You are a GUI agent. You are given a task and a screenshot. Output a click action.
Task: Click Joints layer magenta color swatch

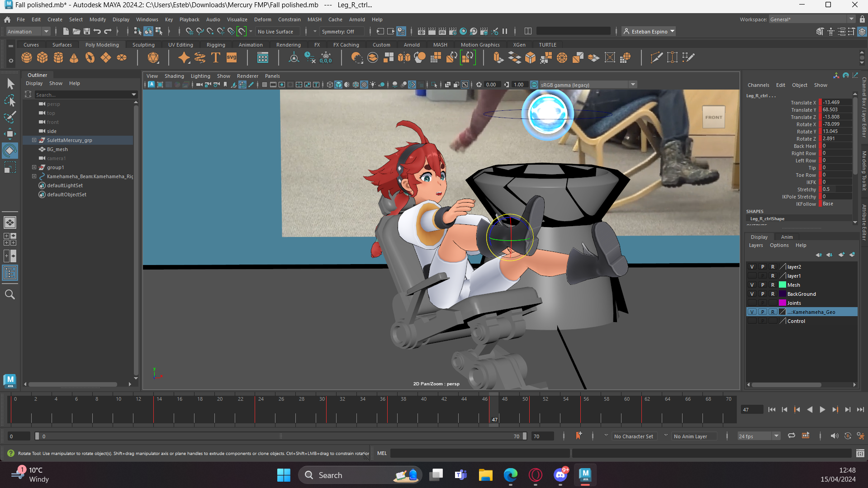(x=783, y=303)
